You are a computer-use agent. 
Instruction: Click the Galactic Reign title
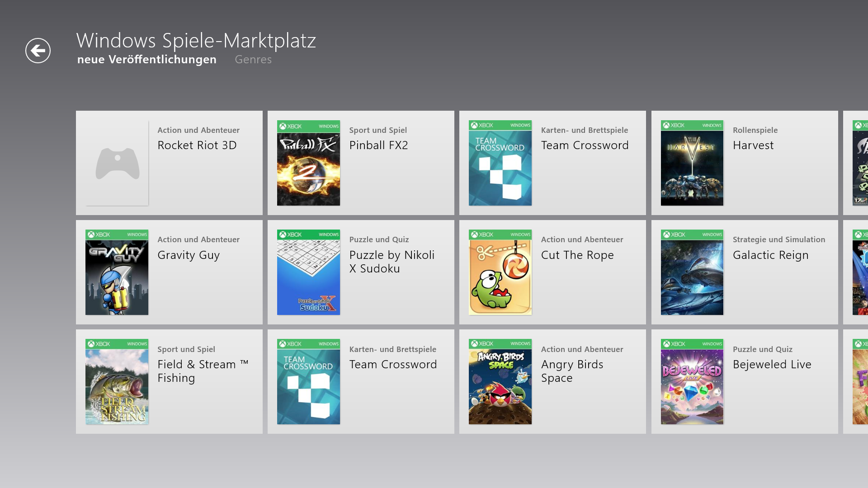(771, 255)
